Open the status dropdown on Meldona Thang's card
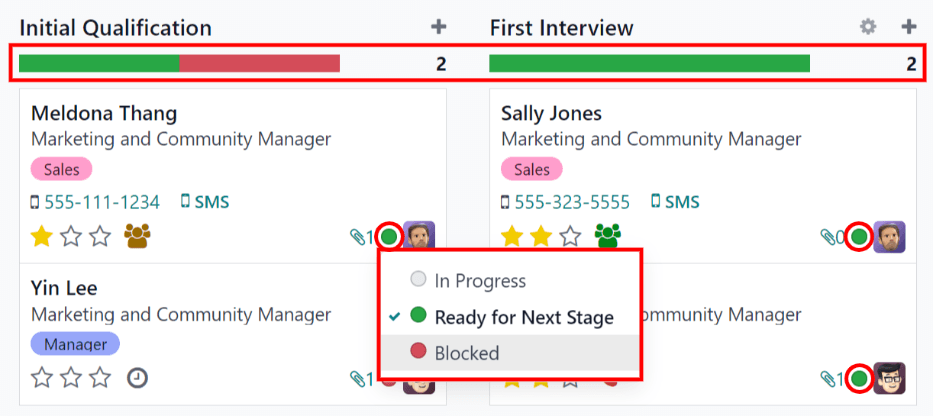This screenshot has height=416, width=933. 390,237
